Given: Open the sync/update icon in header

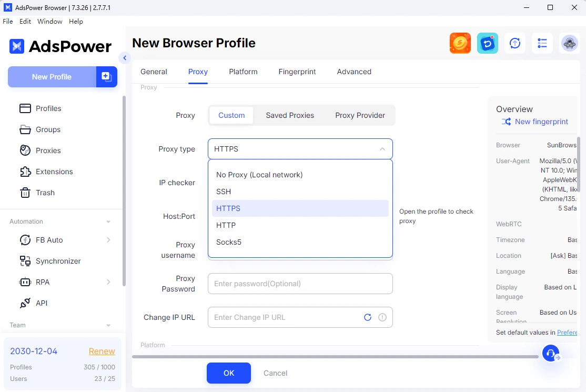Looking at the screenshot, I should click(515, 43).
